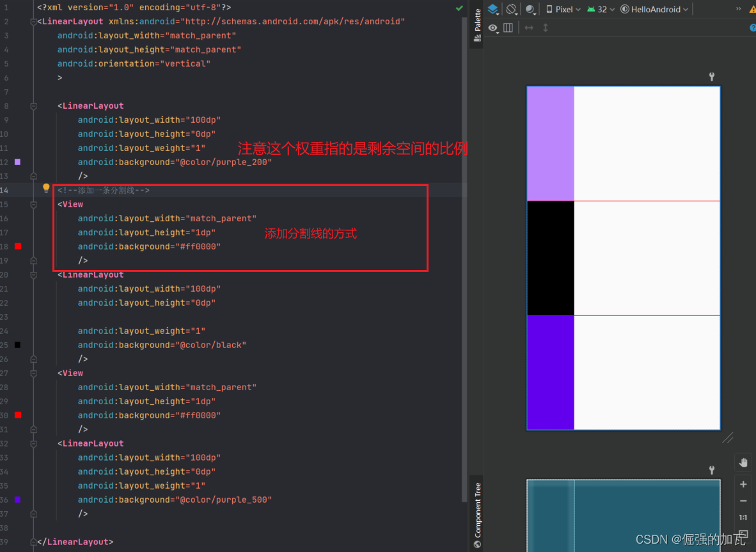Click layout_height="1dp" on line 17
Viewport: 756px width, 552px height.
pos(146,232)
